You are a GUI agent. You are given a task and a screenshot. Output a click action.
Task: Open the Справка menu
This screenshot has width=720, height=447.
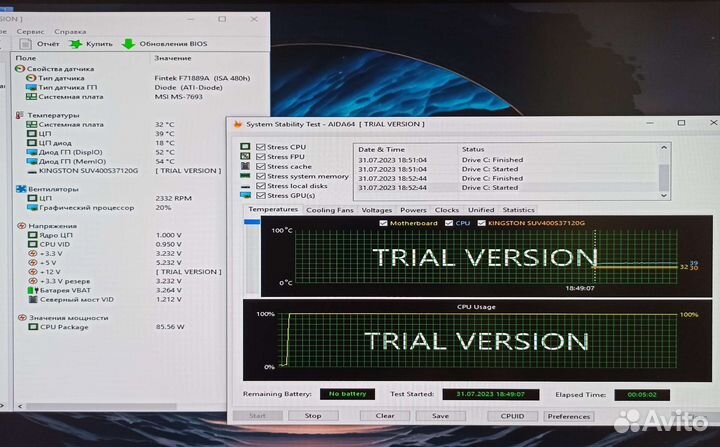[x=70, y=31]
